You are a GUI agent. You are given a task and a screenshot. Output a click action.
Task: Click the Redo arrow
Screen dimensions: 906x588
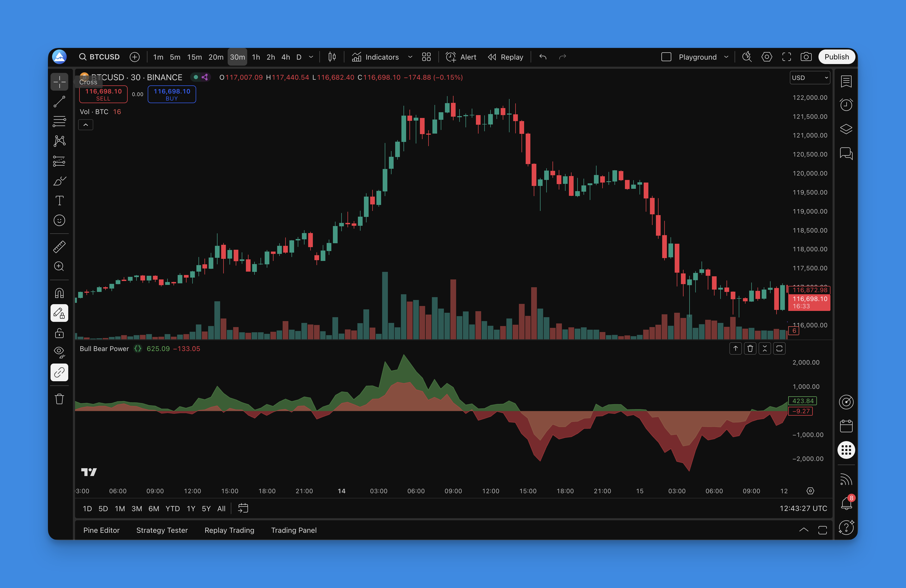coord(563,57)
